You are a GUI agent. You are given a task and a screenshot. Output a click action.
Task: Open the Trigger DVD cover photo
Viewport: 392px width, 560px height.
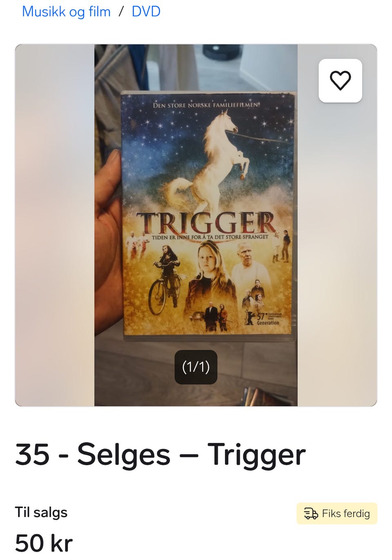(208, 215)
